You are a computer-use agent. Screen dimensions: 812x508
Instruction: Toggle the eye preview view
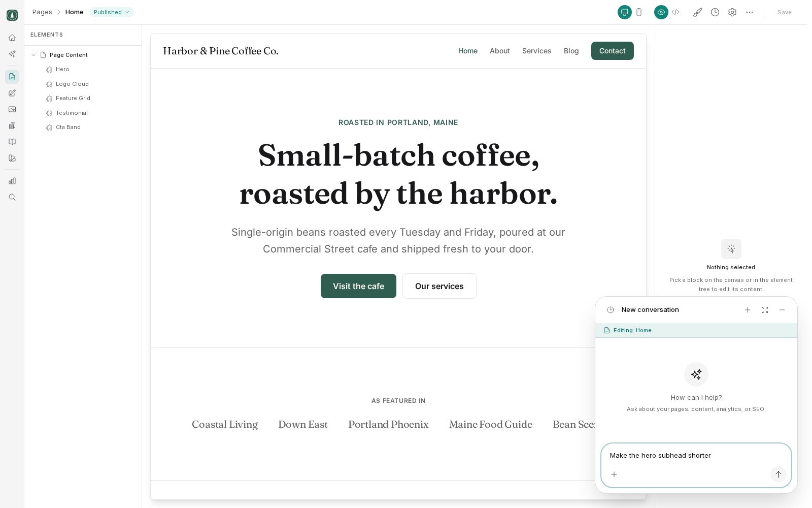tap(661, 12)
